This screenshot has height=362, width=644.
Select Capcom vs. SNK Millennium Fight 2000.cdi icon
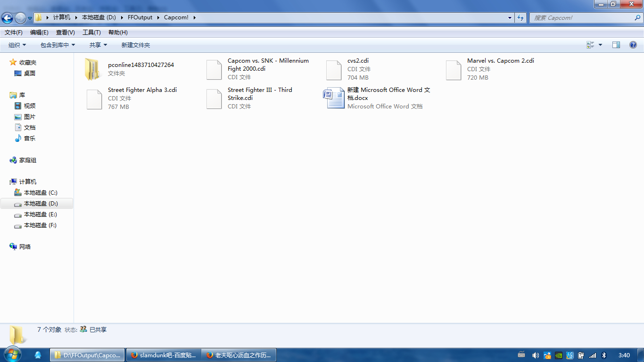click(x=214, y=69)
